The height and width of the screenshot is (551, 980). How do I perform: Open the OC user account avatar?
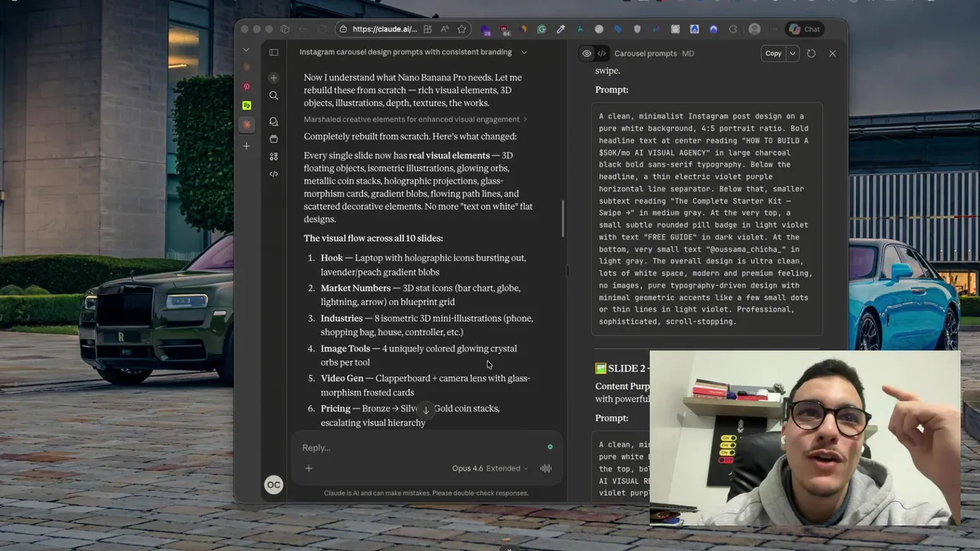click(273, 484)
